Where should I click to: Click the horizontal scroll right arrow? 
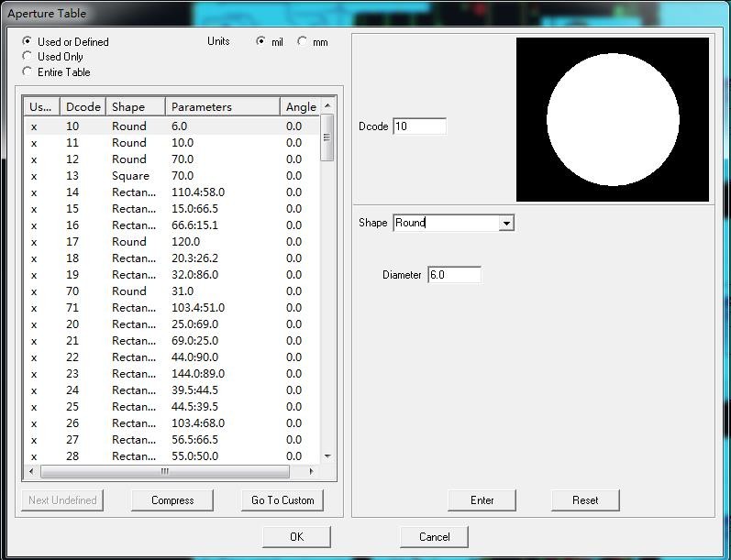pyautogui.click(x=311, y=471)
